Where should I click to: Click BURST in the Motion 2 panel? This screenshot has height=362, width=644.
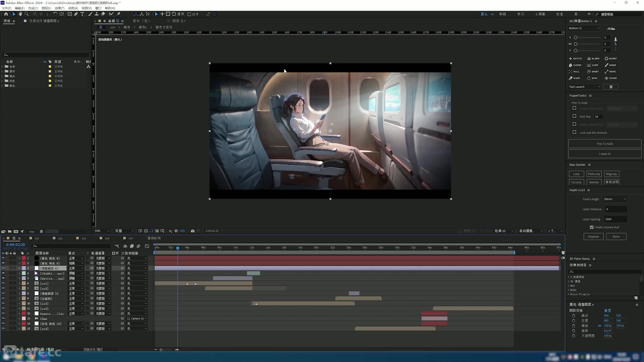(611, 58)
